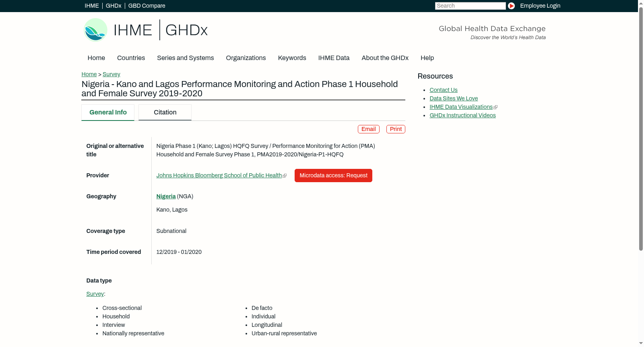The width and height of the screenshot is (644, 347).
Task: Click the 'Nationally representative' list item
Action: pyautogui.click(x=133, y=333)
